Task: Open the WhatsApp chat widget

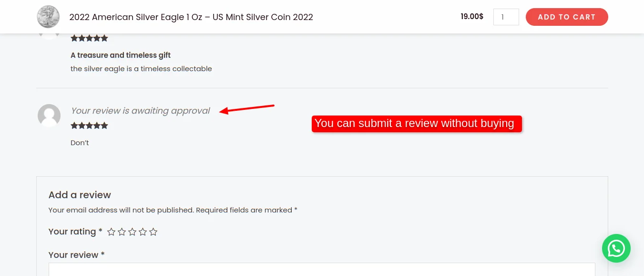Action: click(616, 248)
